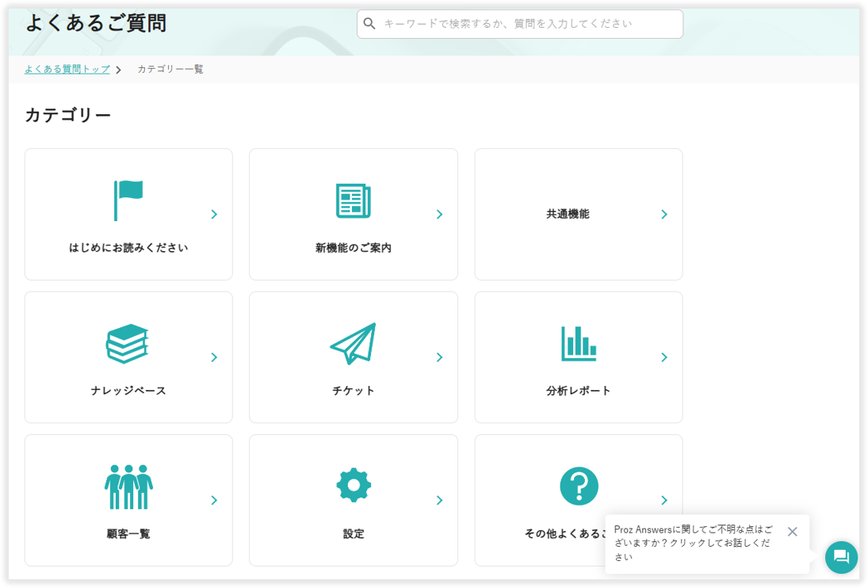The image size is (868, 588).
Task: Close the Proz Answers chat popup
Action: (x=792, y=532)
